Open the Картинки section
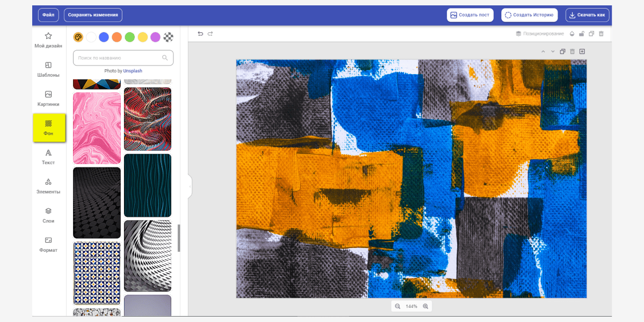This screenshot has width=644, height=322. [48, 99]
